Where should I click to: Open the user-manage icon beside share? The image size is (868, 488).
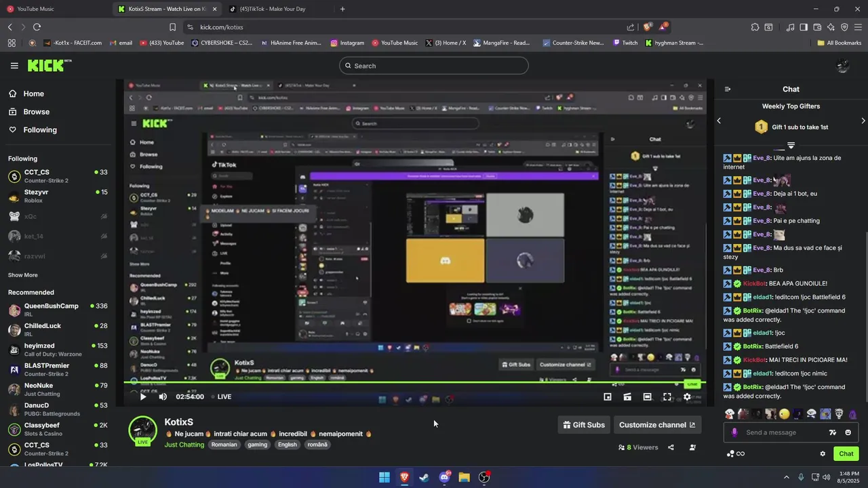[x=692, y=447]
